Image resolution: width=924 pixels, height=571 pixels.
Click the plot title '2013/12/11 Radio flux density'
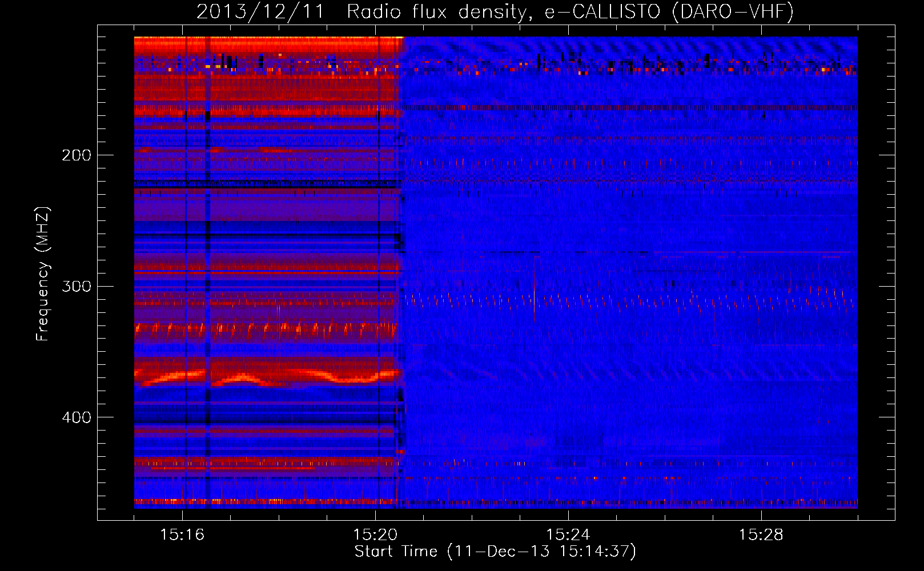[x=495, y=11]
